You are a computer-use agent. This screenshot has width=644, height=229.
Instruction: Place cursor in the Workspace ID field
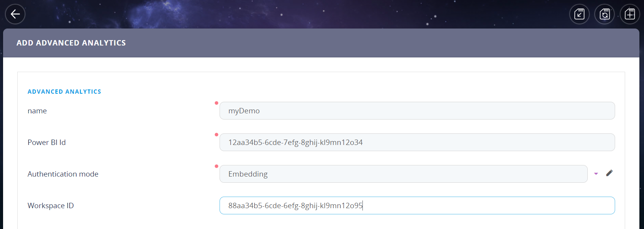[x=417, y=205]
